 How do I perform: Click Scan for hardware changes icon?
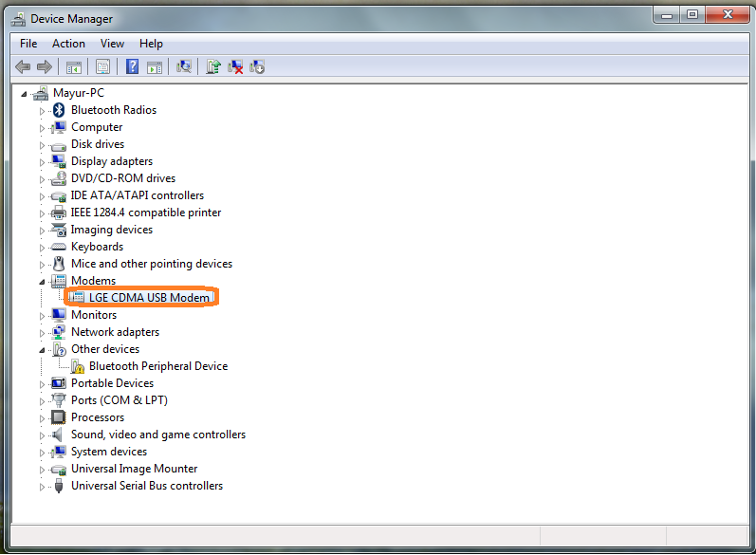pos(184,66)
